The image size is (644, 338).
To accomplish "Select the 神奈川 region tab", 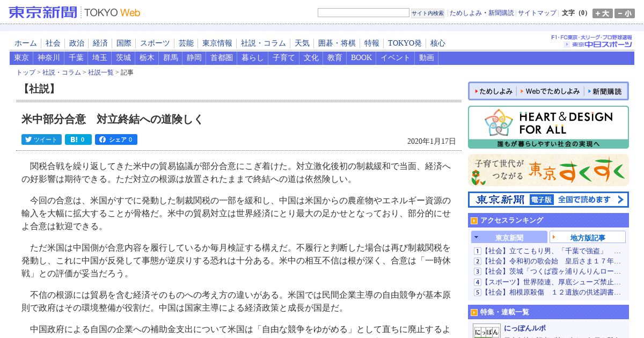I will tap(49, 58).
